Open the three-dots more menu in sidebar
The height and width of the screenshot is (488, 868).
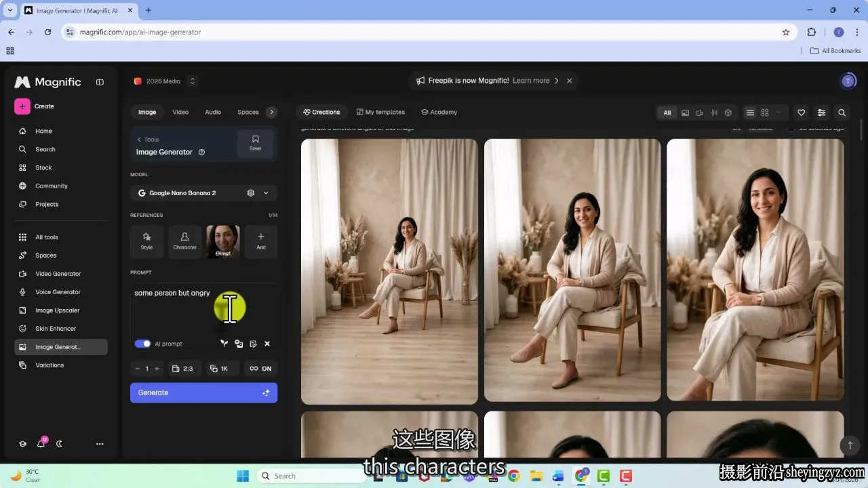pos(100,444)
